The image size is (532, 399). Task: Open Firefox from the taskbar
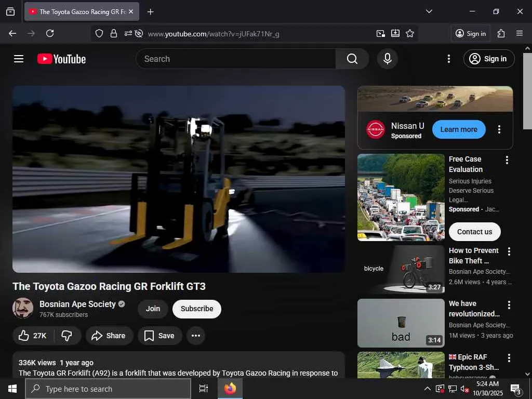tap(230, 389)
